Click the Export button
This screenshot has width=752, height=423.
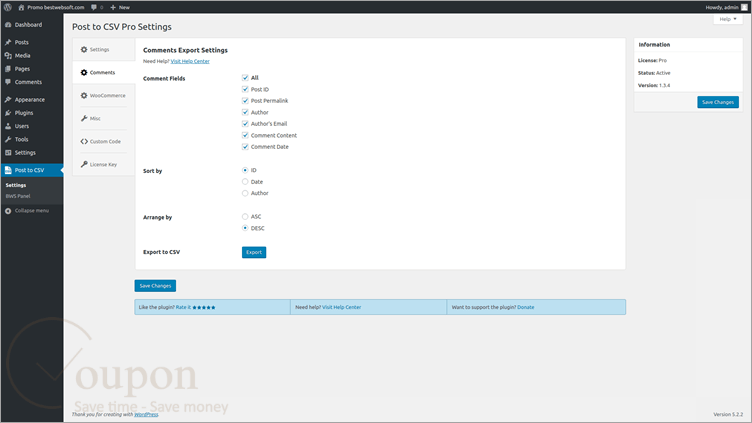point(254,252)
